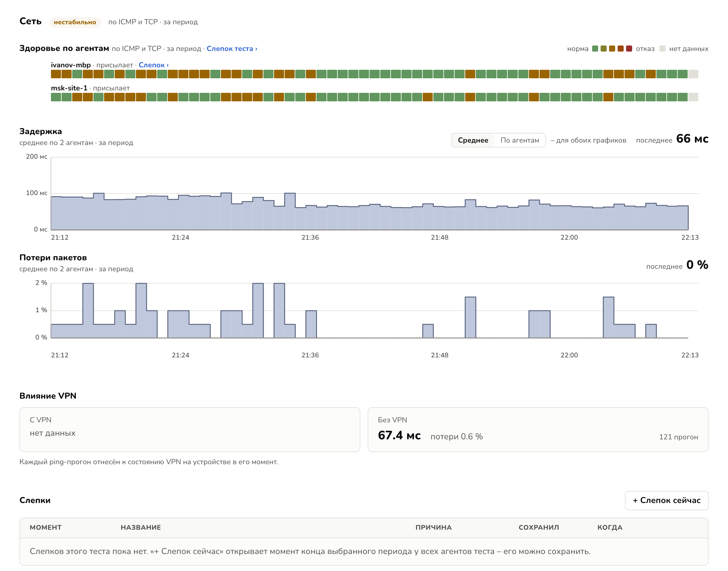Click the нестабильно status badge
Viewport: 728px width, 571px height.
coord(75,22)
